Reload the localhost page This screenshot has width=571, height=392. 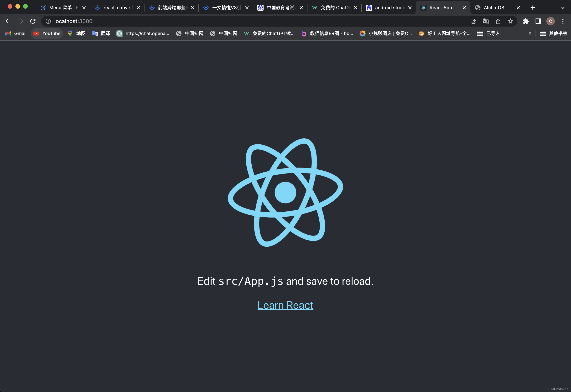point(33,21)
